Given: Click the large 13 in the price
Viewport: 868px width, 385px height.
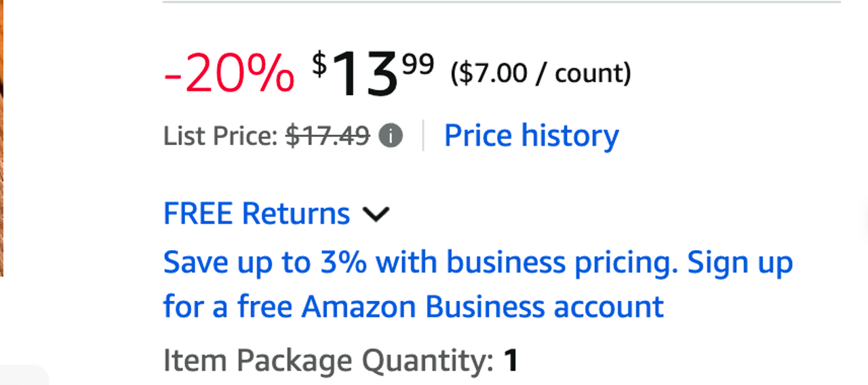Looking at the screenshot, I should (x=365, y=75).
